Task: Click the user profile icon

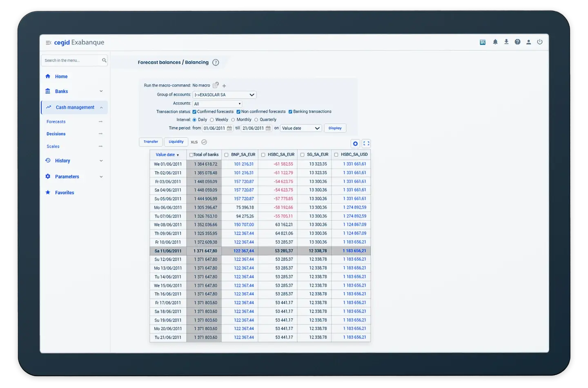Action: [529, 42]
